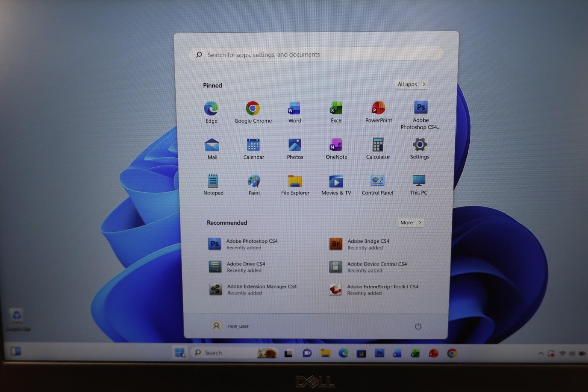Open Recycle Bin on the desktop

[x=17, y=319]
